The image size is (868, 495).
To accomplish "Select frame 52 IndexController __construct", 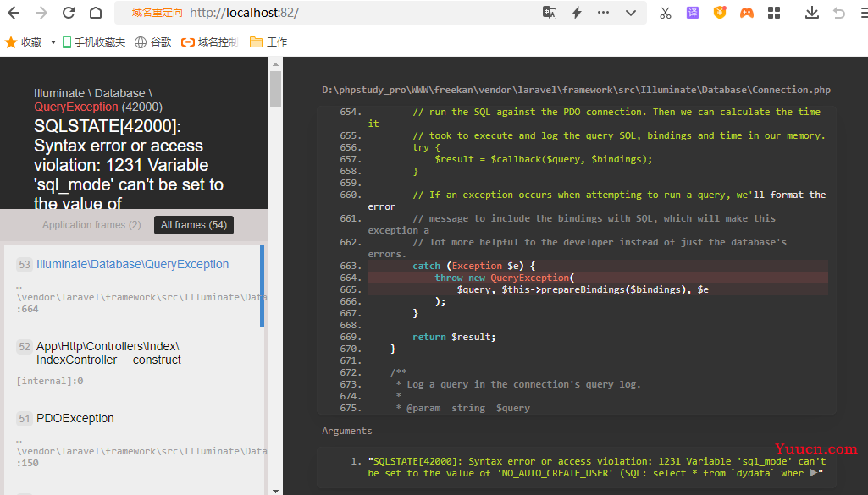I will click(x=134, y=363).
